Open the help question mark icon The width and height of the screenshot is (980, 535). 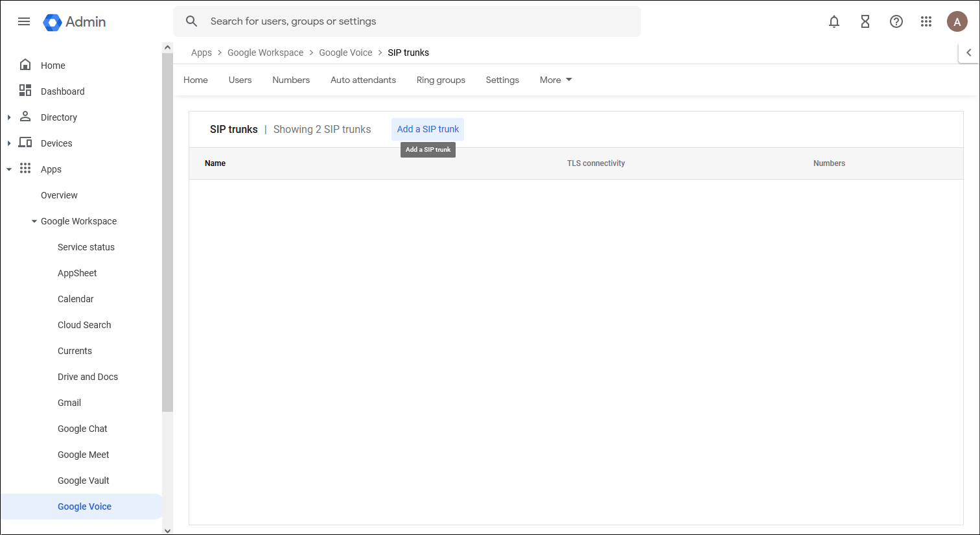click(896, 21)
